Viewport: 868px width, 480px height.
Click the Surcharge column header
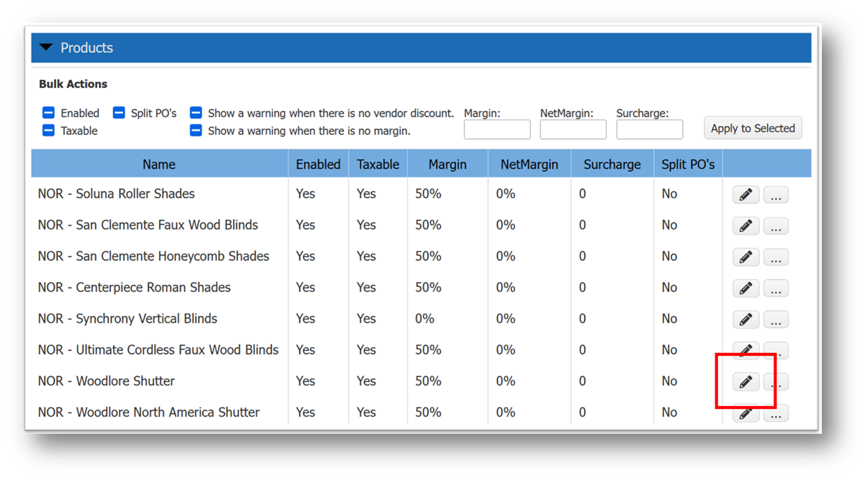click(x=612, y=164)
